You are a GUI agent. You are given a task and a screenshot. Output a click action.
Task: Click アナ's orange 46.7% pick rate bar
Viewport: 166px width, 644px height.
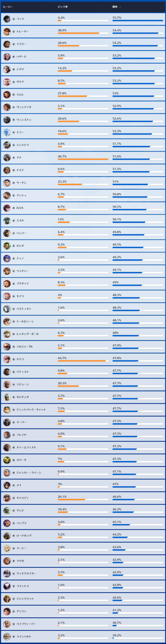tap(83, 159)
